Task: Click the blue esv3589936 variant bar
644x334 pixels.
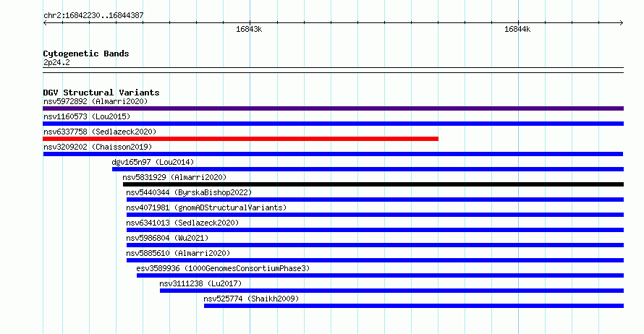Action: pos(381,275)
